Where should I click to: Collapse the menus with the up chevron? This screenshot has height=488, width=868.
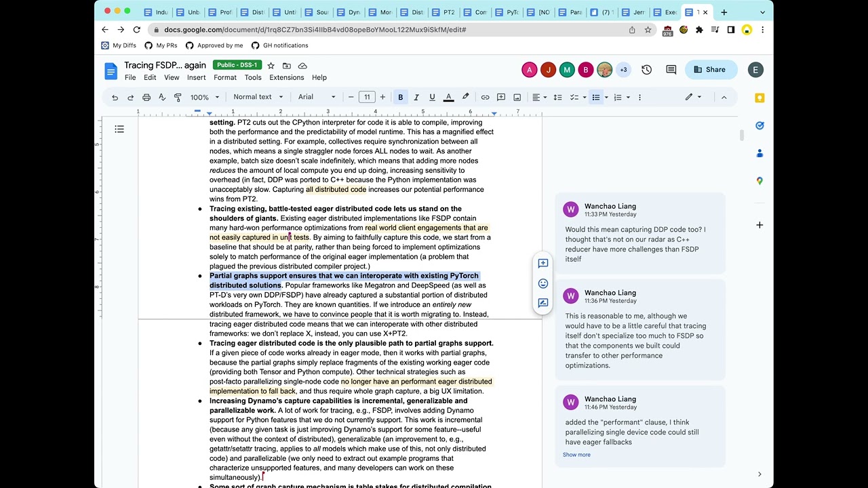point(724,97)
